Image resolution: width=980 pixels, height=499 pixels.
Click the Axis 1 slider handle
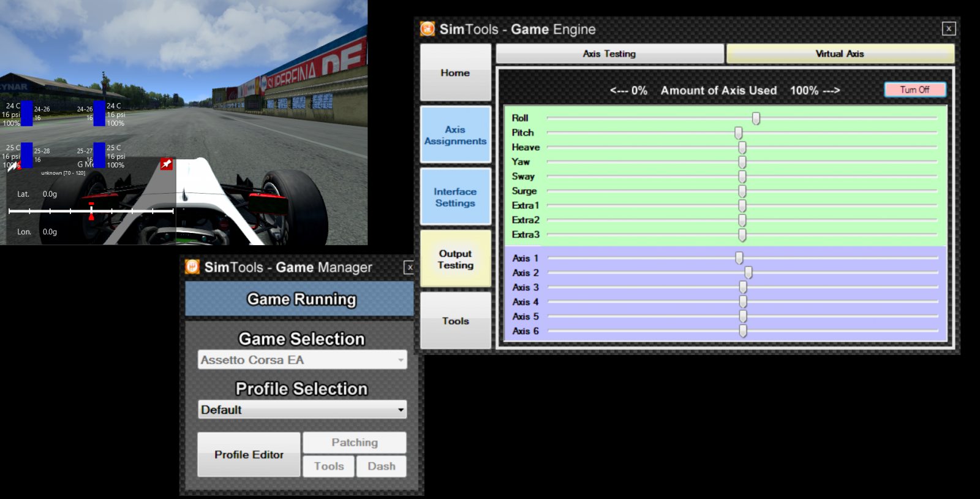click(739, 258)
